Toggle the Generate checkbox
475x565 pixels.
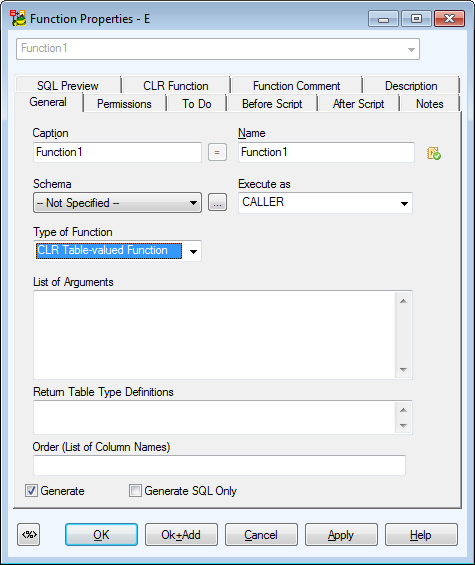(31, 490)
